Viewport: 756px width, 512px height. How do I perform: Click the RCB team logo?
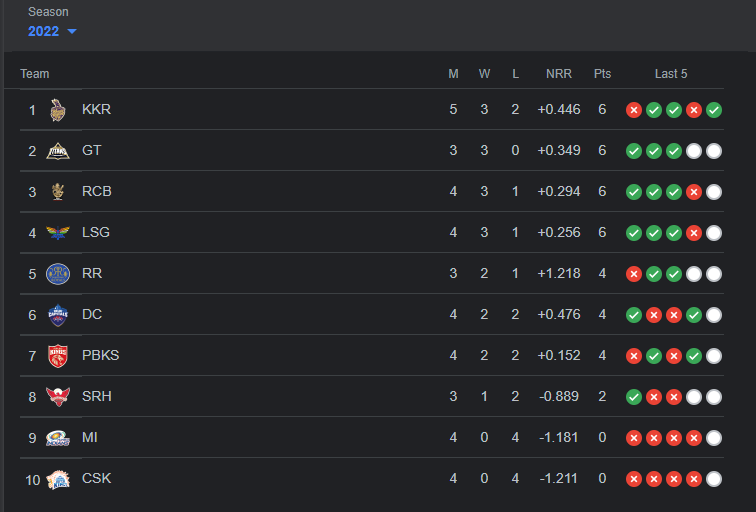click(x=58, y=192)
